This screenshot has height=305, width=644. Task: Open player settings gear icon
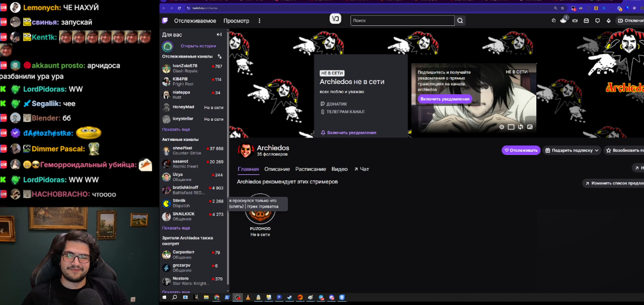(x=501, y=127)
